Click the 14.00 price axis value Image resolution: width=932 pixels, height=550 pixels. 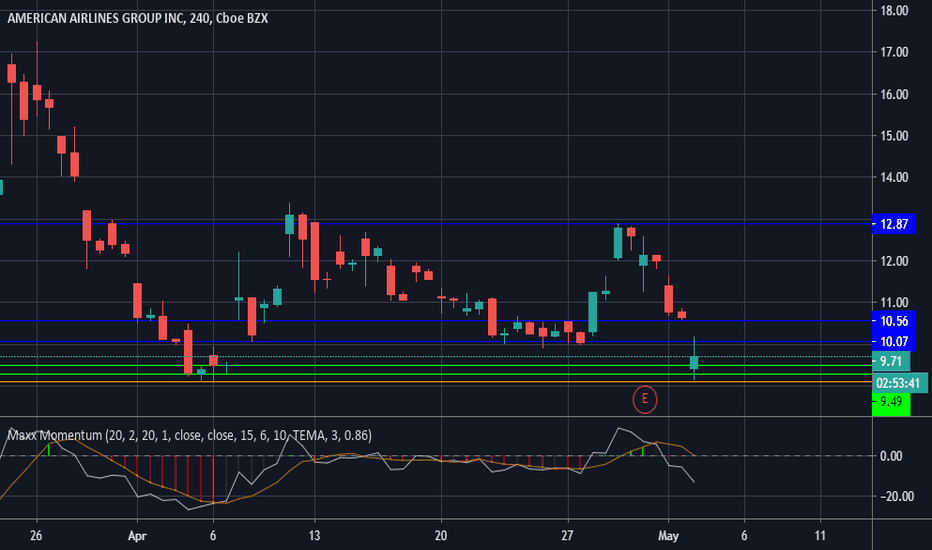(x=894, y=177)
